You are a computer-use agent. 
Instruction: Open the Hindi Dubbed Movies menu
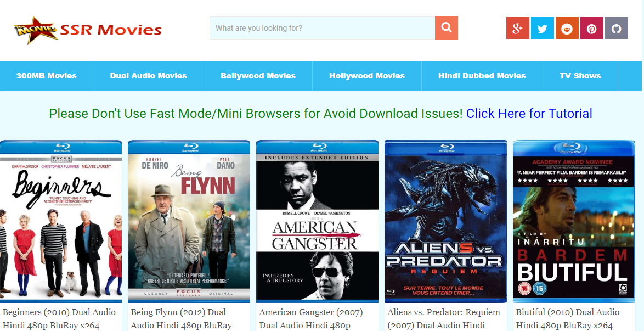482,76
